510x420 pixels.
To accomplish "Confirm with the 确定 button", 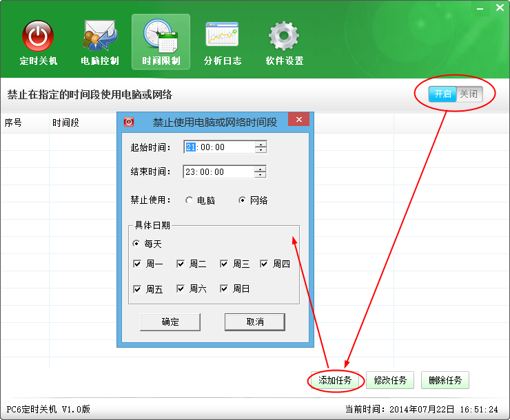I will (x=170, y=322).
